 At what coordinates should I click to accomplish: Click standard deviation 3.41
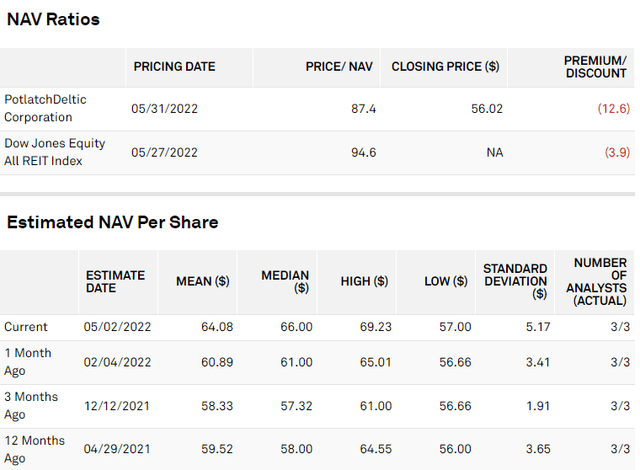538,362
